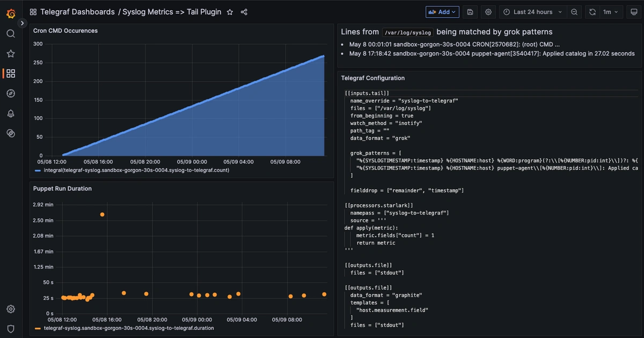Toggle the duration legend series

tap(129, 328)
